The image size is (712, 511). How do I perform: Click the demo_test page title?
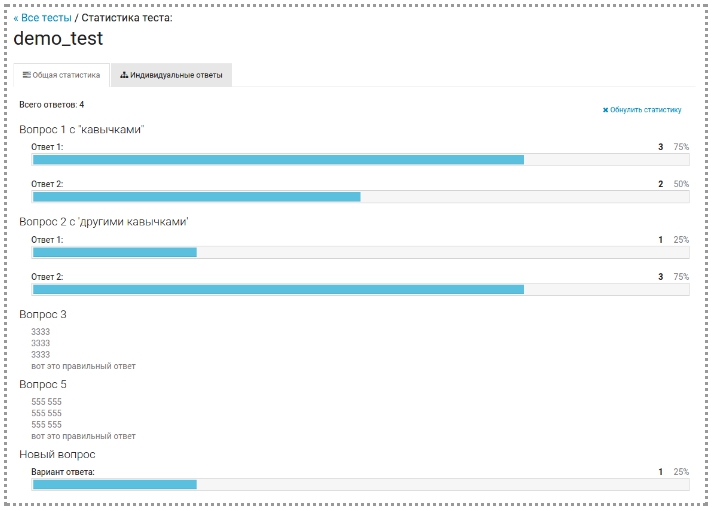tap(58, 39)
